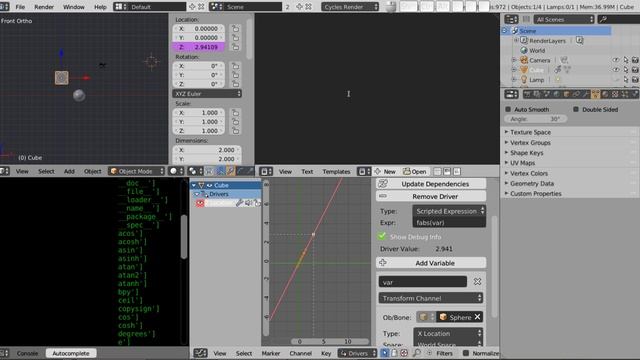Open the All Scenes outliner filter dropdown
Viewport: 640px width, 360px height.
click(x=564, y=19)
